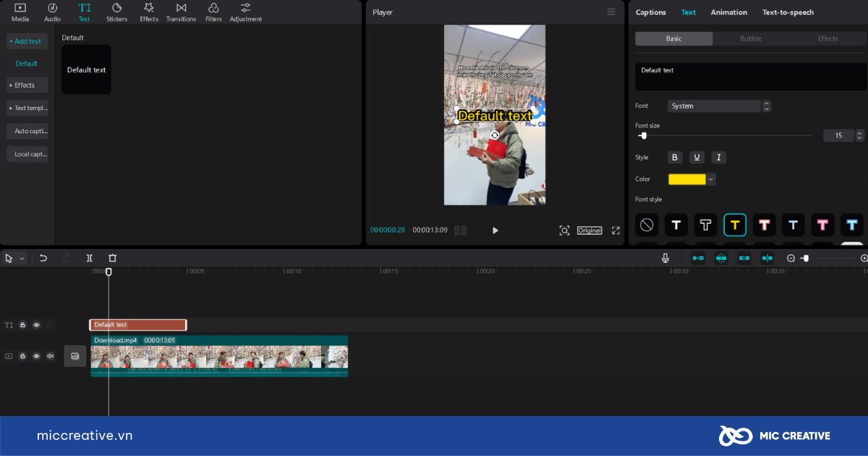Click the cover image icon beside video track
This screenshot has width=868, height=456.
(75, 356)
